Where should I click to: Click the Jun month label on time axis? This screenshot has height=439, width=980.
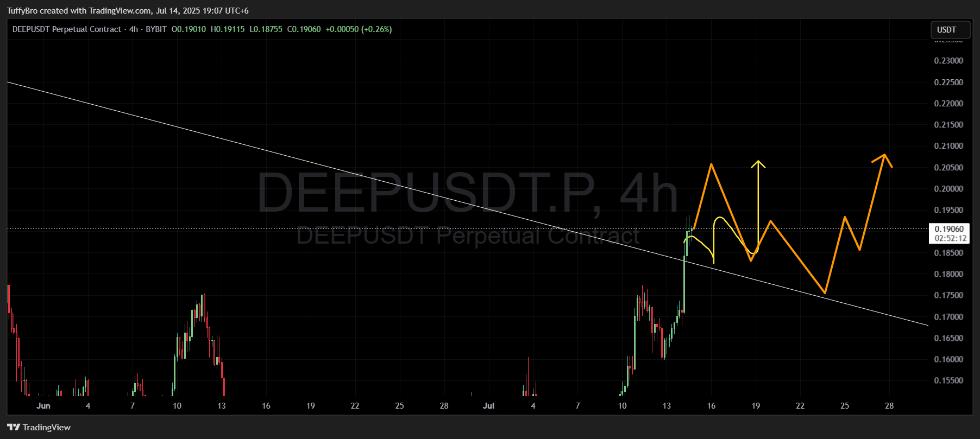[x=43, y=406]
